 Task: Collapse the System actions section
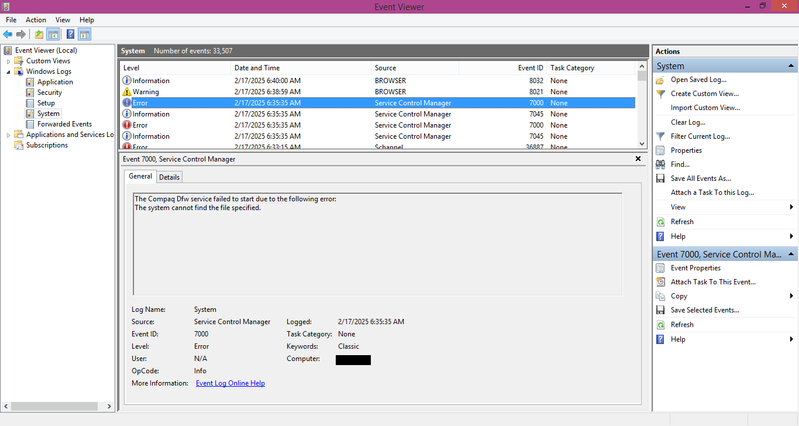click(x=791, y=66)
